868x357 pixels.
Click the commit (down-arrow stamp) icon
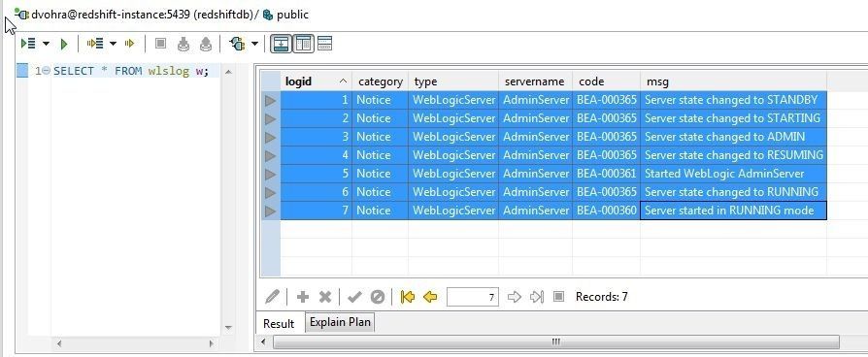[184, 44]
